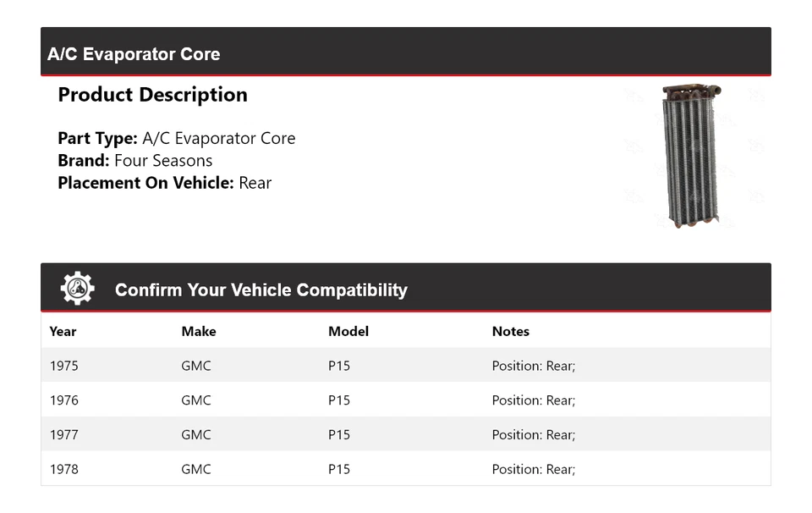Select the 1978 GMC P15 row

click(x=406, y=469)
